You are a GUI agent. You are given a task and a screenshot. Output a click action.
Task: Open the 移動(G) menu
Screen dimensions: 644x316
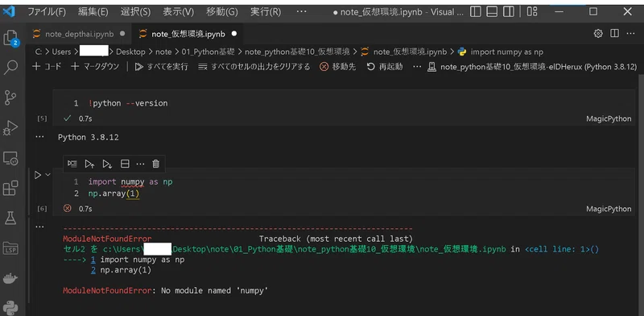point(222,12)
